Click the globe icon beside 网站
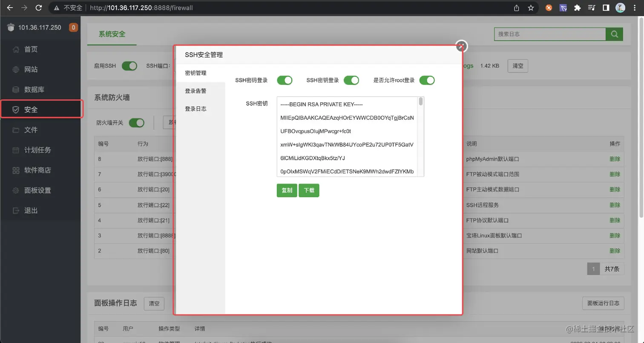 tap(16, 69)
